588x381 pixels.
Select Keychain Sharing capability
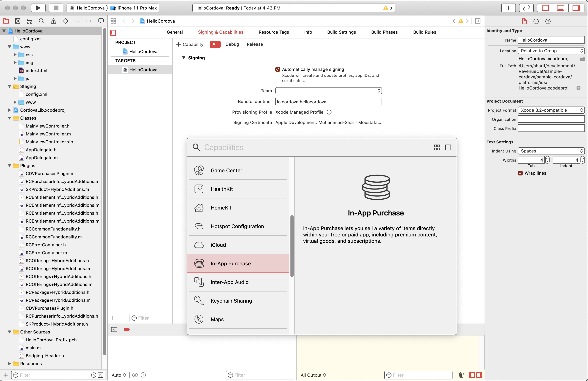click(x=231, y=301)
